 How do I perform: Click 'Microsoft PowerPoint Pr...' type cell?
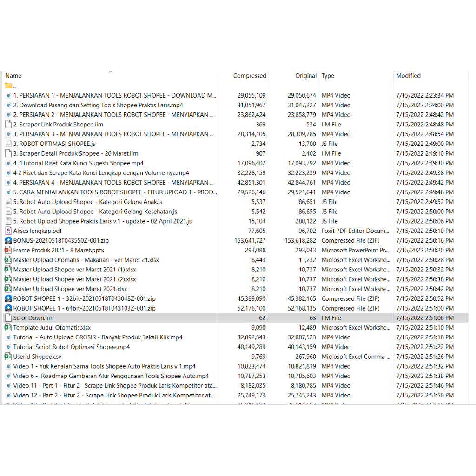[x=355, y=251]
